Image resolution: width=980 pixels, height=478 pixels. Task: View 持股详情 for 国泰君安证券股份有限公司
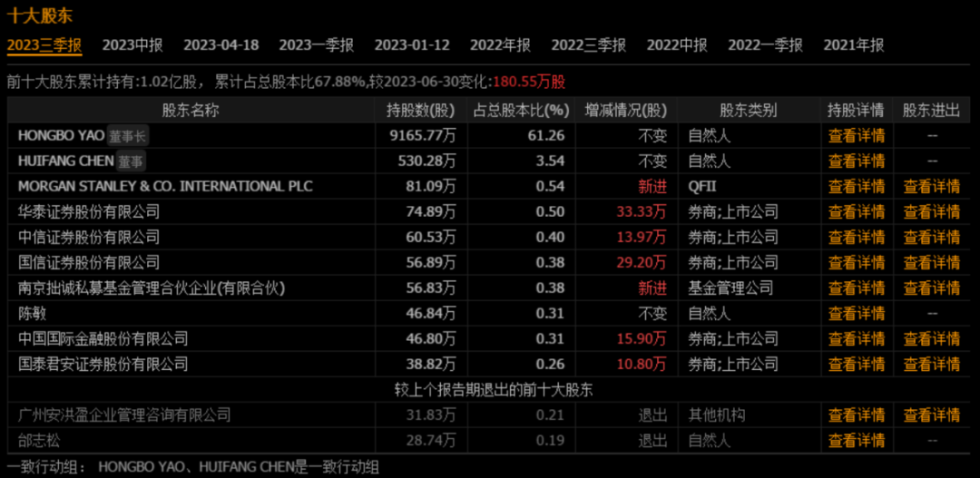point(857,365)
